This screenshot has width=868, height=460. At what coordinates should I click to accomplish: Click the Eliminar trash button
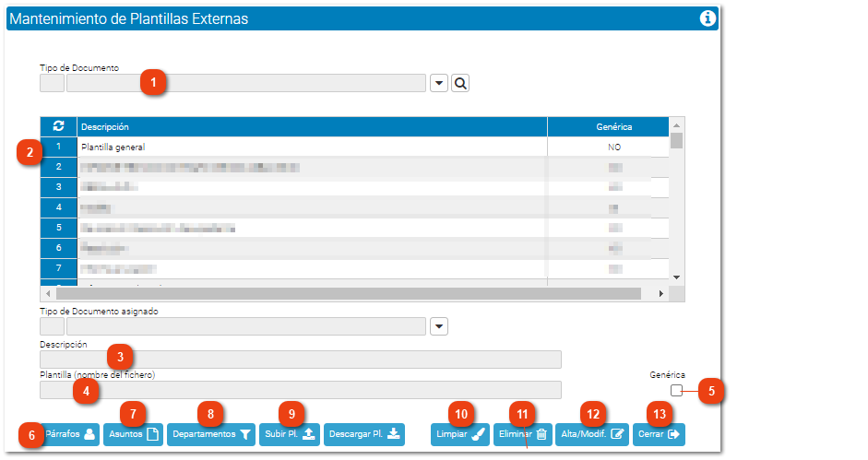click(x=523, y=434)
